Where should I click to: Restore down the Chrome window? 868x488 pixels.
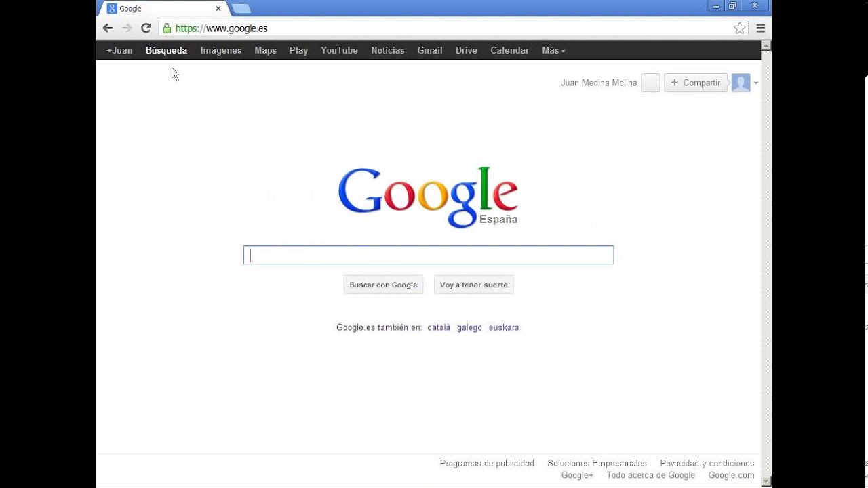click(x=733, y=5)
